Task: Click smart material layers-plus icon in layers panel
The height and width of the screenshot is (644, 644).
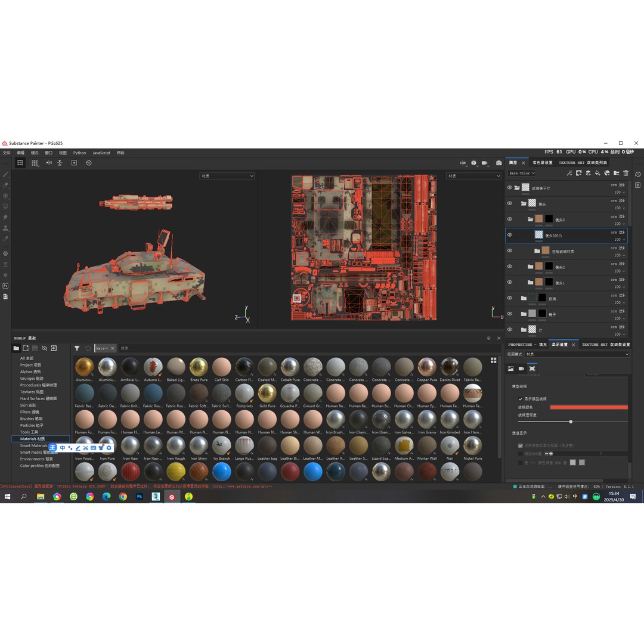Action: coord(588,174)
